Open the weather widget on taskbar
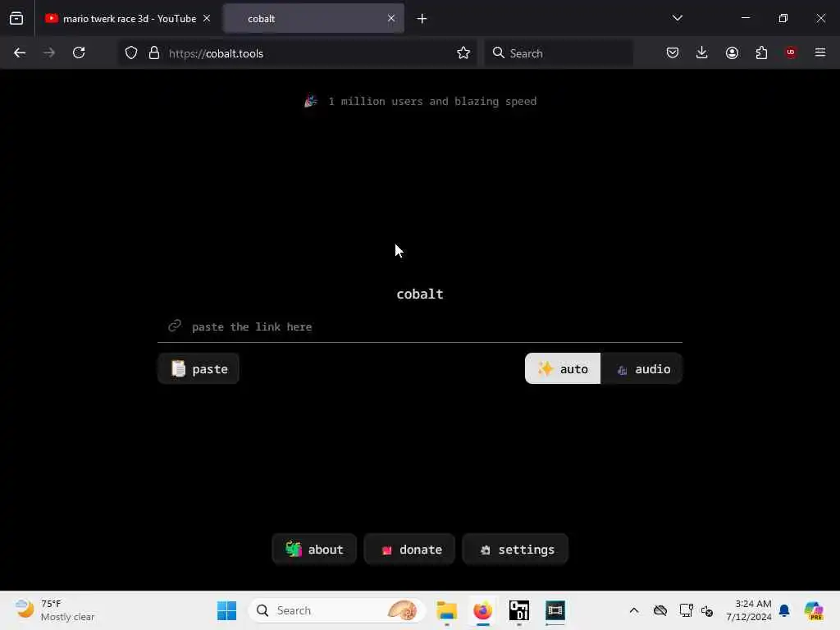The height and width of the screenshot is (630, 840). coord(55,610)
